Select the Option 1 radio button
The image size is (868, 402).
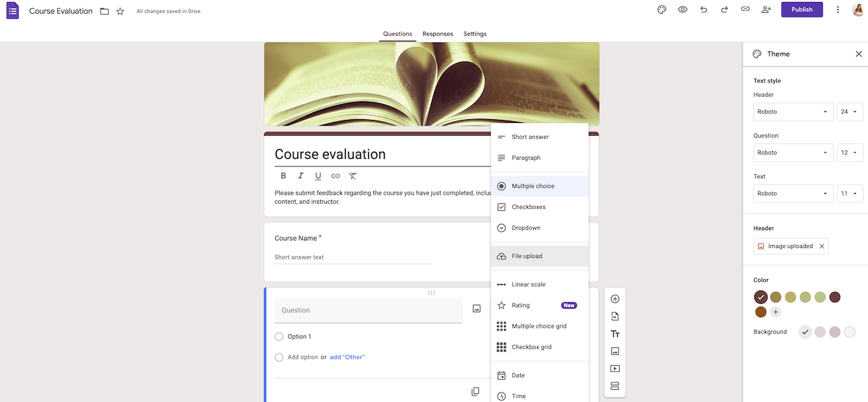coord(279,336)
